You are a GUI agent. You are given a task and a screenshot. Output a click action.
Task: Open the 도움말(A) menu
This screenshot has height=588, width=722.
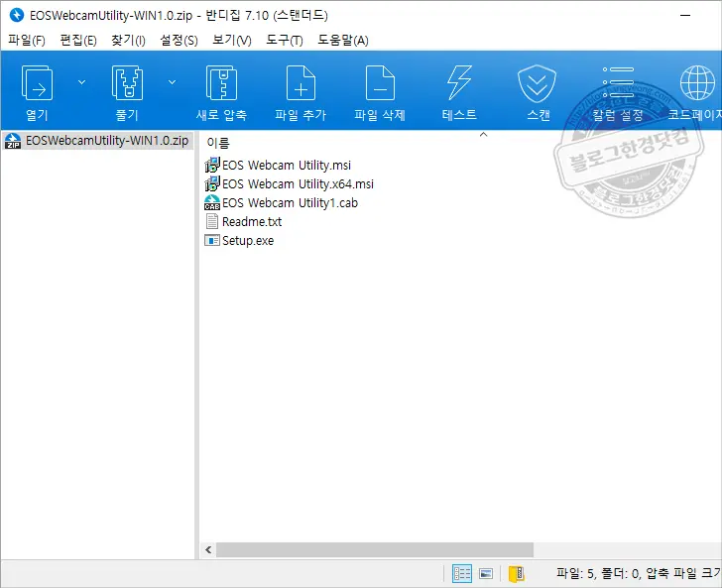343,41
